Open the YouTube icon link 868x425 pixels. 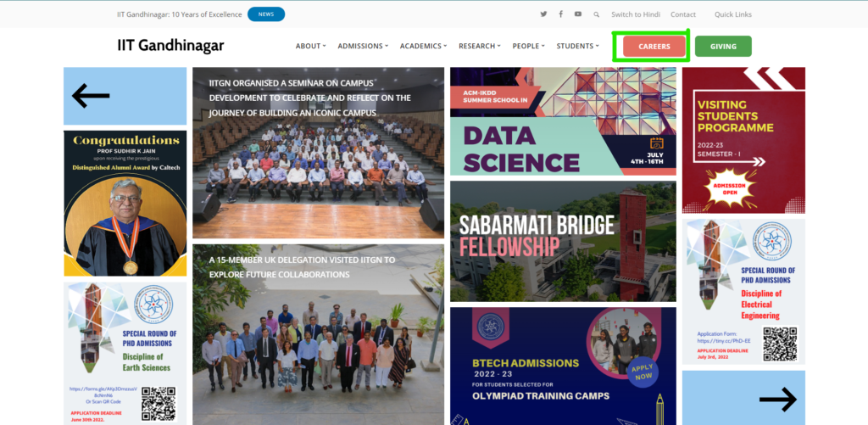pos(578,14)
